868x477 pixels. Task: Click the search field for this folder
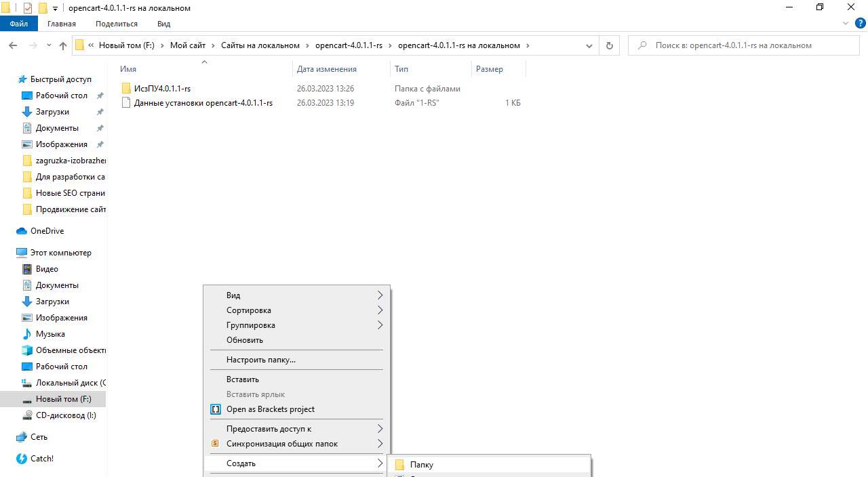(746, 45)
